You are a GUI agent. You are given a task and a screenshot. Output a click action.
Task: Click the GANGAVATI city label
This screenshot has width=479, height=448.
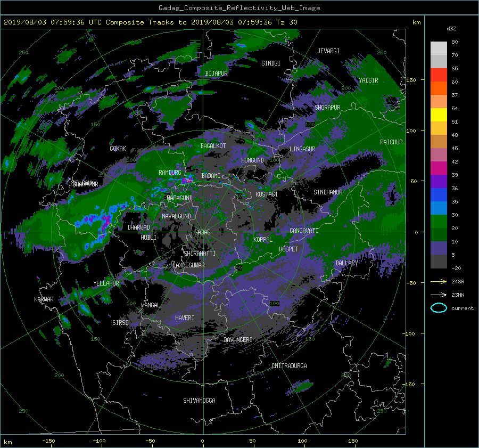point(304,231)
